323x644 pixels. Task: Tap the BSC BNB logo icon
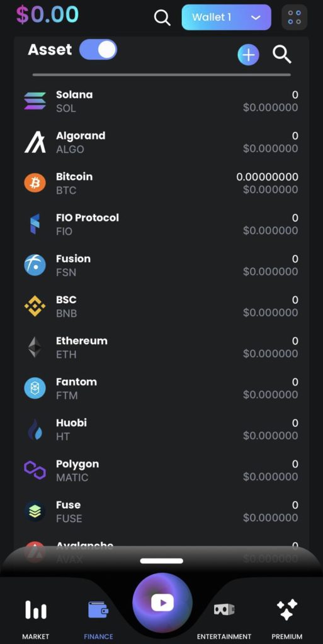coord(35,306)
